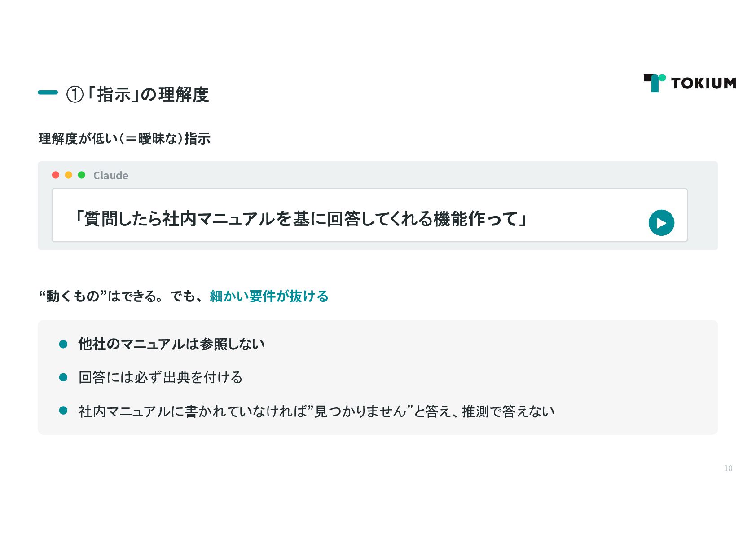Click the circled number ① in title
Image resolution: width=756 pixels, height=535 pixels.
(75, 94)
